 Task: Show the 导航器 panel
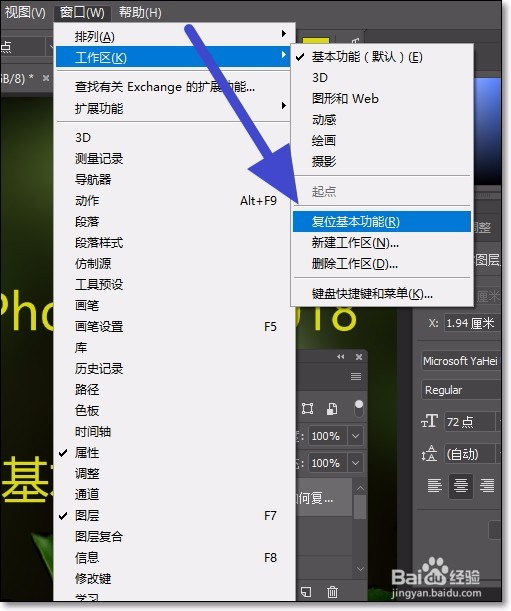tap(174, 180)
